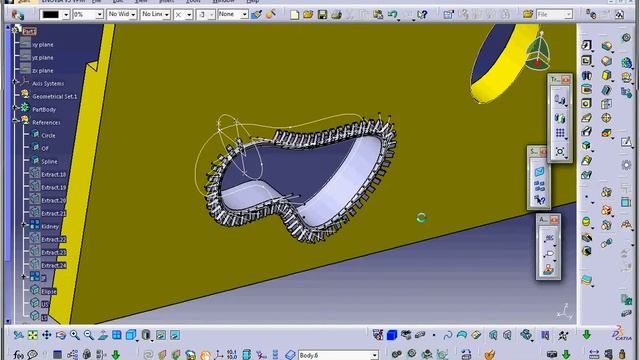
Task: Click the Undo arrow icon
Action: coord(393,15)
